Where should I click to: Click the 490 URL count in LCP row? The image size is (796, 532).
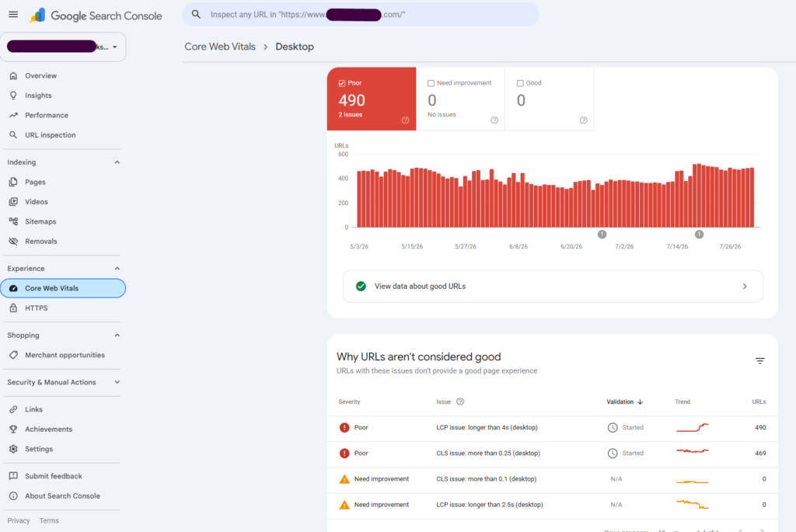pos(760,427)
